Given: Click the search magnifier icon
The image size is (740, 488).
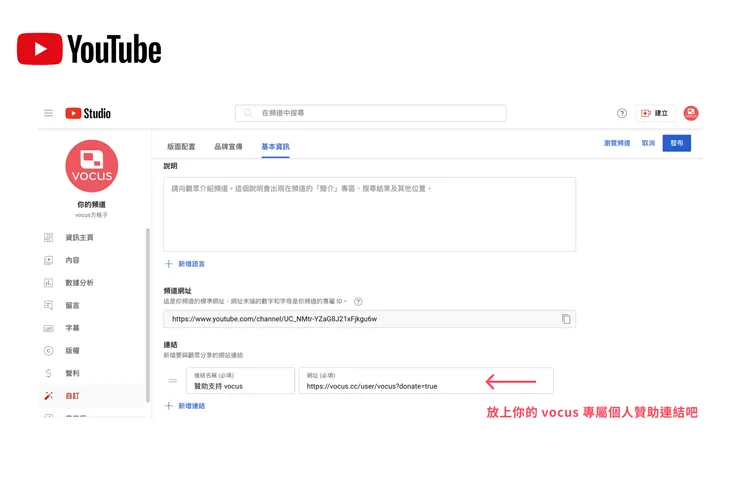Looking at the screenshot, I should (247, 113).
